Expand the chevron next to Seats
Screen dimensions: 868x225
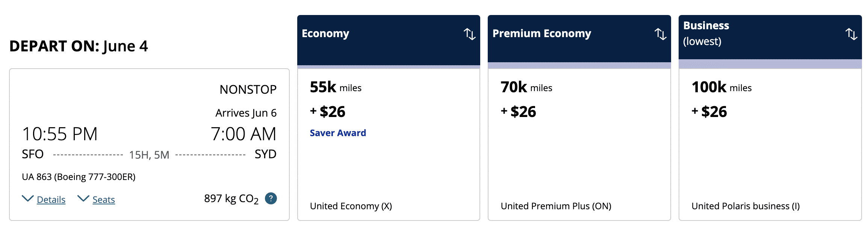pyautogui.click(x=83, y=199)
